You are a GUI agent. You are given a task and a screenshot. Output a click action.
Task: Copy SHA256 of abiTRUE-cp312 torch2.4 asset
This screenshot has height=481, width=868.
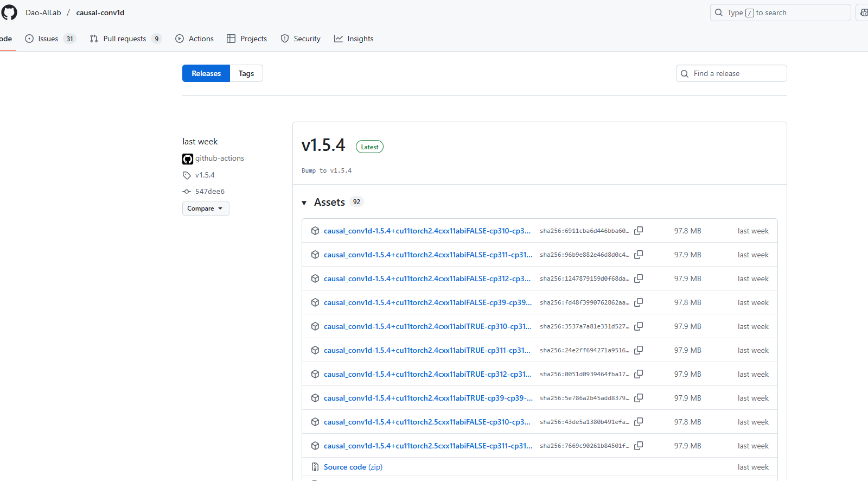click(639, 374)
